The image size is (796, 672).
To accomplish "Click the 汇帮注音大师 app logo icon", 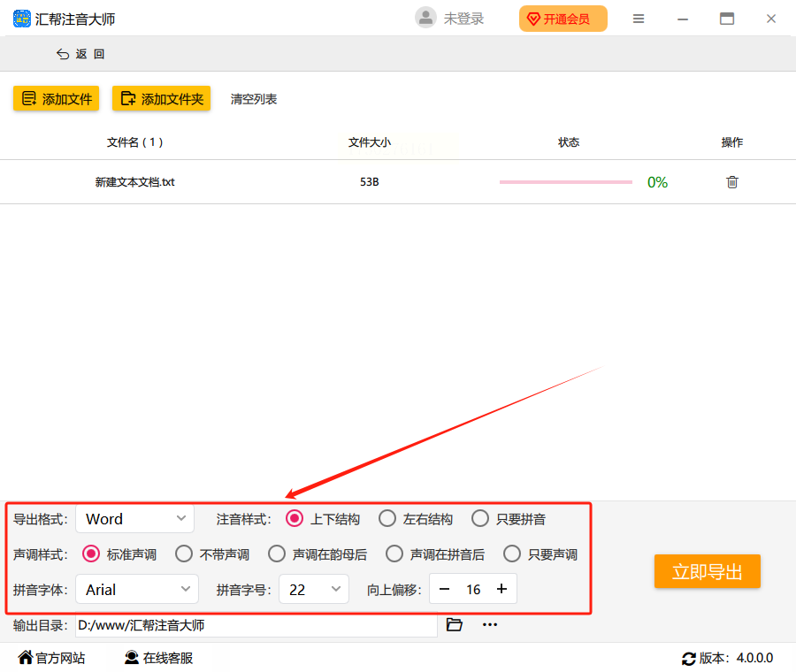I will pyautogui.click(x=22, y=19).
